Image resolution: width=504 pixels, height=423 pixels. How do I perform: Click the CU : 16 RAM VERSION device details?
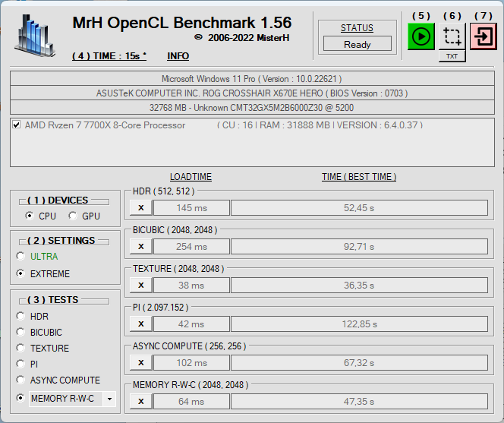point(320,125)
